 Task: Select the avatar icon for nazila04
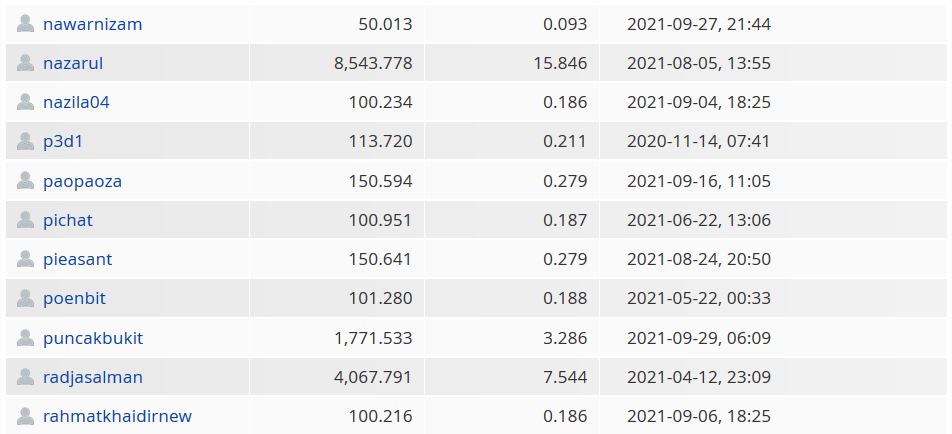pos(26,101)
